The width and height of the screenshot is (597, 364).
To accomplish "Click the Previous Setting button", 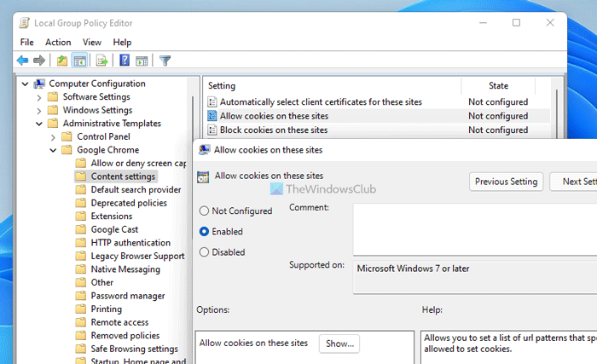I will point(506,182).
